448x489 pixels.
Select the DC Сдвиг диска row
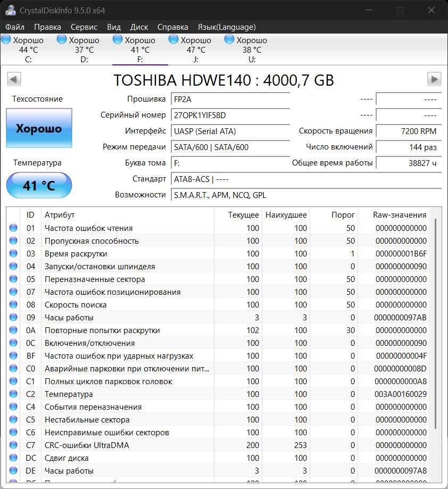(218, 458)
